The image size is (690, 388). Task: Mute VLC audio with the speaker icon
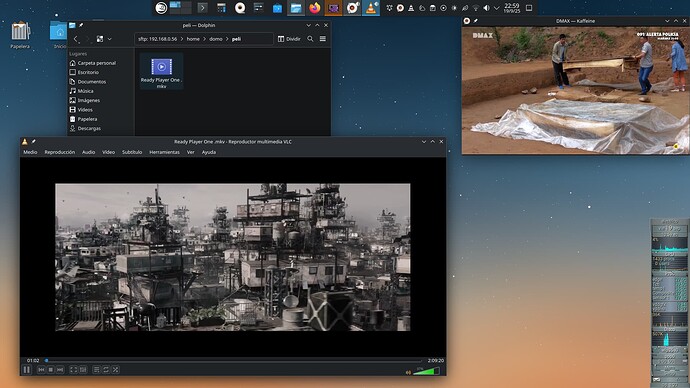tap(408, 372)
